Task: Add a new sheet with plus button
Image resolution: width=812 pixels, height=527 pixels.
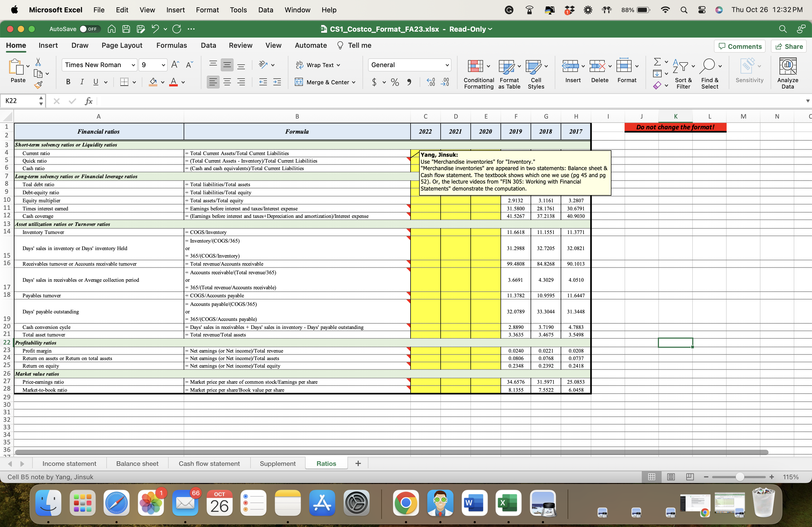Action: click(x=358, y=464)
